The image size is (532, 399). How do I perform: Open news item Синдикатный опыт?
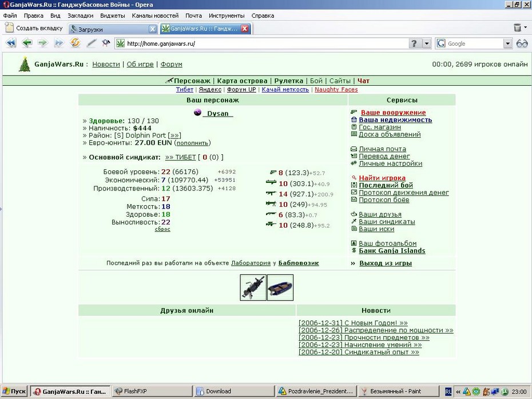pyautogui.click(x=359, y=352)
